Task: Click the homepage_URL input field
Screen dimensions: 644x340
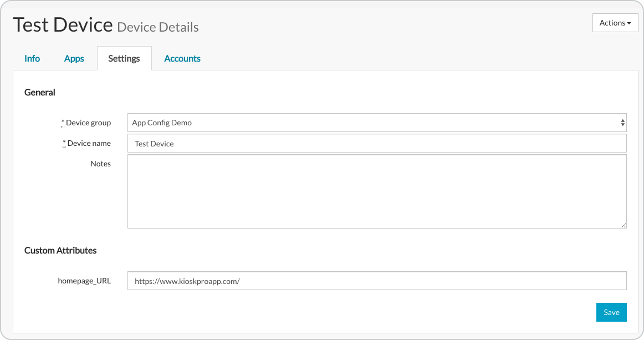Action: pyautogui.click(x=377, y=281)
